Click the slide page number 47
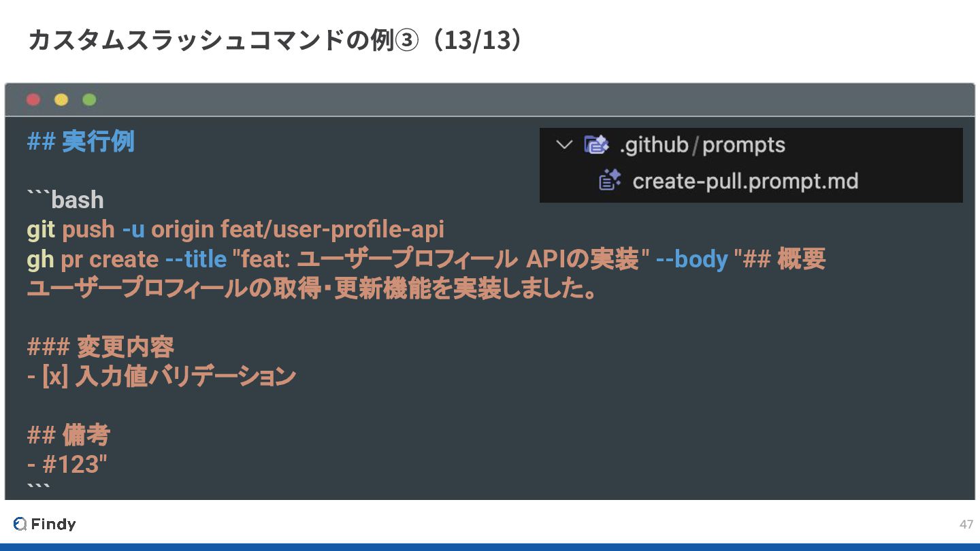Viewport: 980px width, 551px height. pos(966,524)
